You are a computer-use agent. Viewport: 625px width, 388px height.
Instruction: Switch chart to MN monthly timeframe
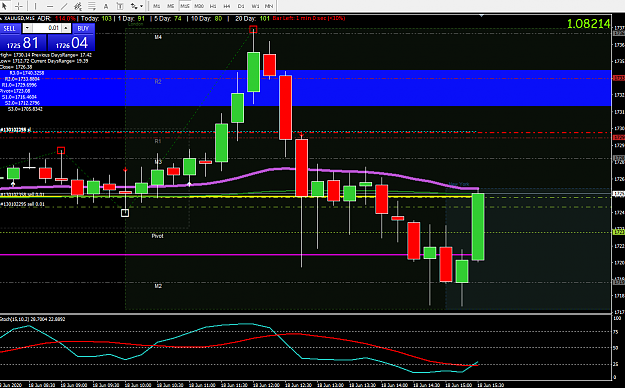[269, 6]
